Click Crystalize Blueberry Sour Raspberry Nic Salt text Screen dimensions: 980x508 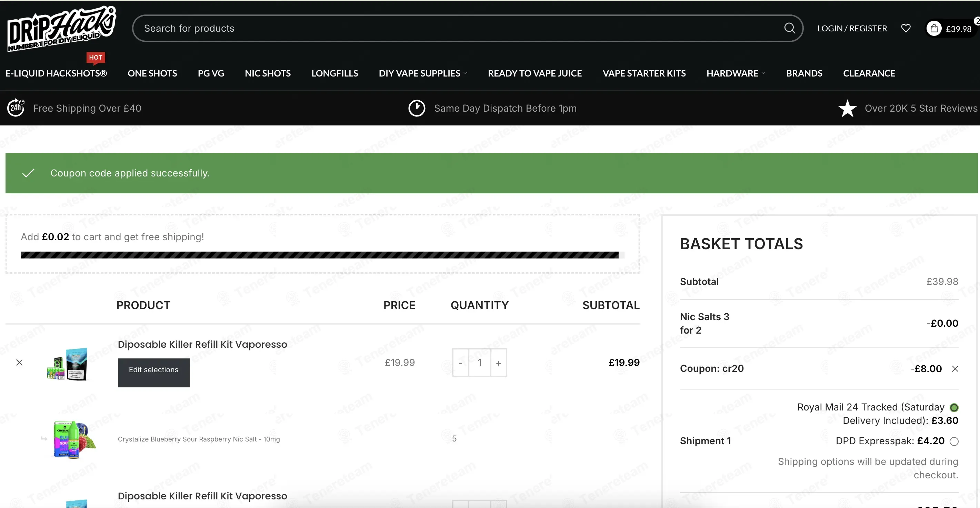(x=199, y=439)
